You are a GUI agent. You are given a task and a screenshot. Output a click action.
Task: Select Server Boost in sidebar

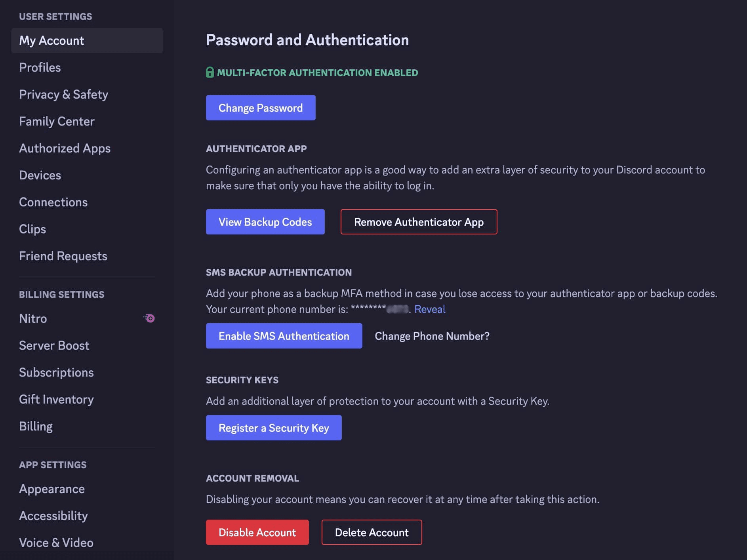(87, 345)
